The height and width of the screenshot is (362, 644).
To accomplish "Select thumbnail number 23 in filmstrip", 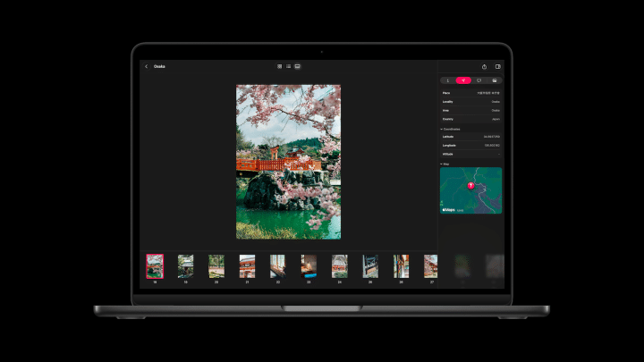I will click(309, 266).
